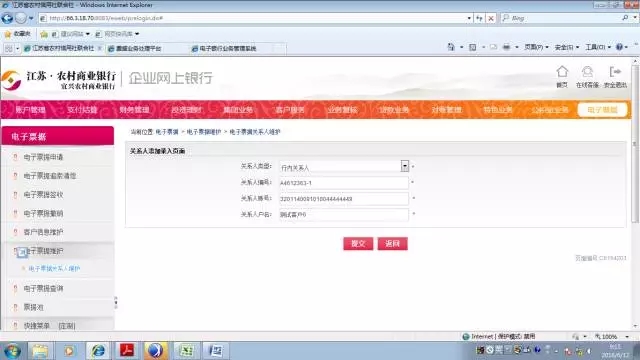The height and width of the screenshot is (360, 640).
Task: Open the print options dropdown arrow
Action: [x=517, y=47]
